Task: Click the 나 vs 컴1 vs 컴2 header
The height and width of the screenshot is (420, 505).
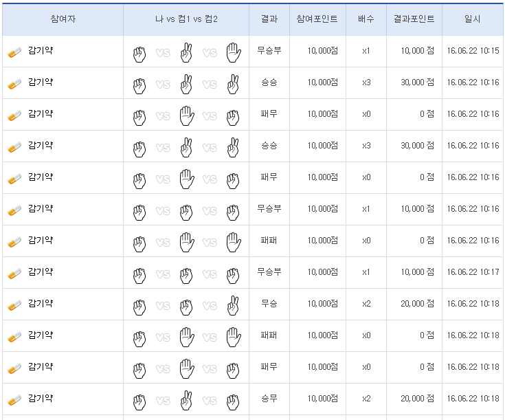Action: click(x=186, y=19)
